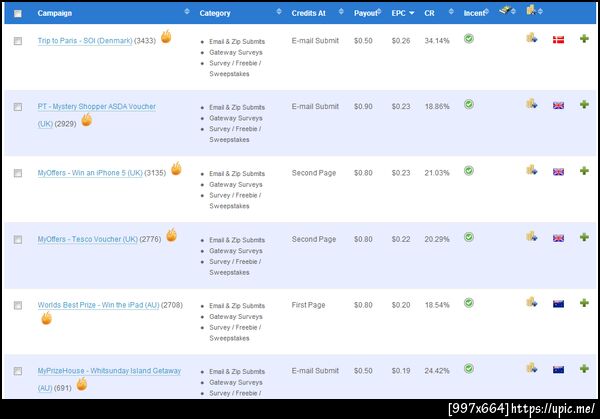Click the 24.42% CR value
The width and height of the screenshot is (600, 419).
(x=437, y=371)
